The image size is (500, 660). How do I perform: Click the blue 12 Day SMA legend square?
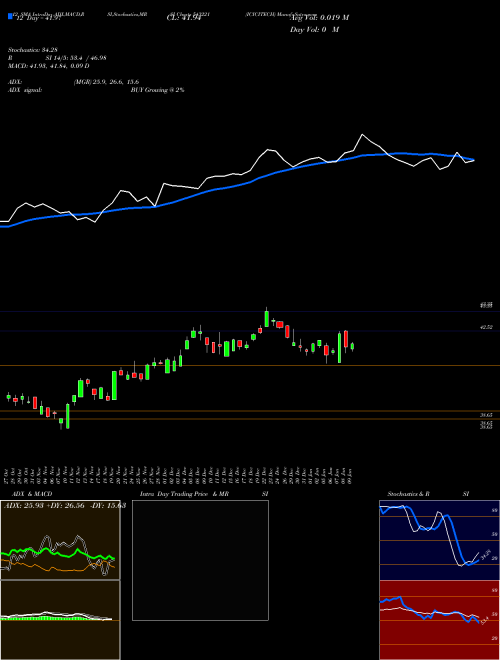tap(11, 16)
